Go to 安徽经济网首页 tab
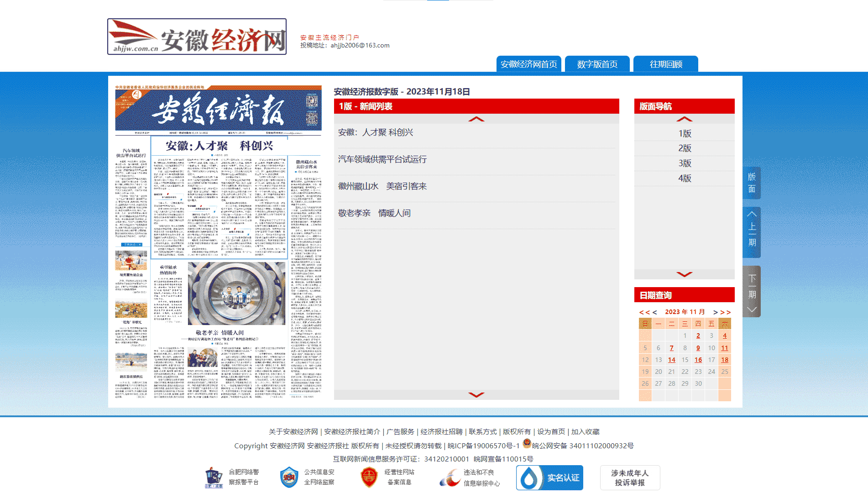868x493 pixels. 528,64
